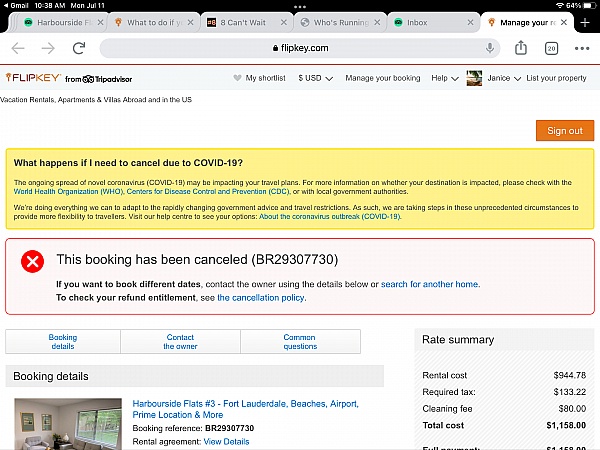The width and height of the screenshot is (600, 450).
Task: Go forward with the browser forward arrow
Action: pos(48,48)
